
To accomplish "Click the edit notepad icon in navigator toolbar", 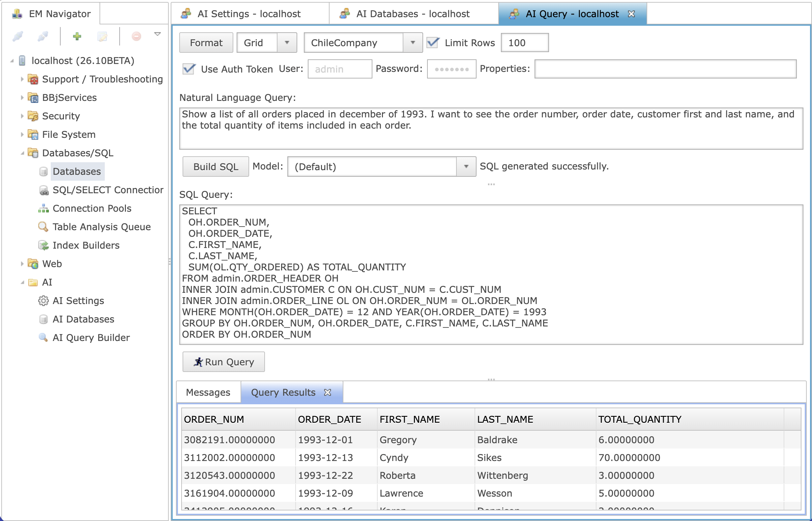I will tap(102, 36).
